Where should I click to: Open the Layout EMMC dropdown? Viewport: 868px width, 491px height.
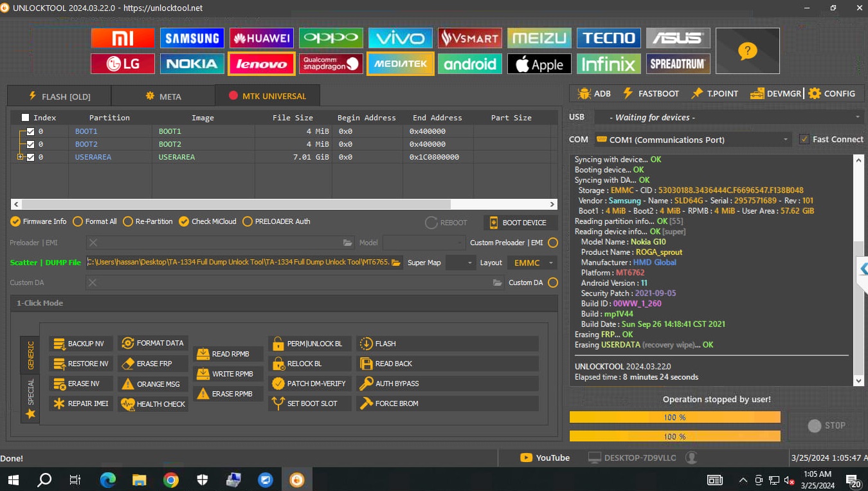click(532, 263)
